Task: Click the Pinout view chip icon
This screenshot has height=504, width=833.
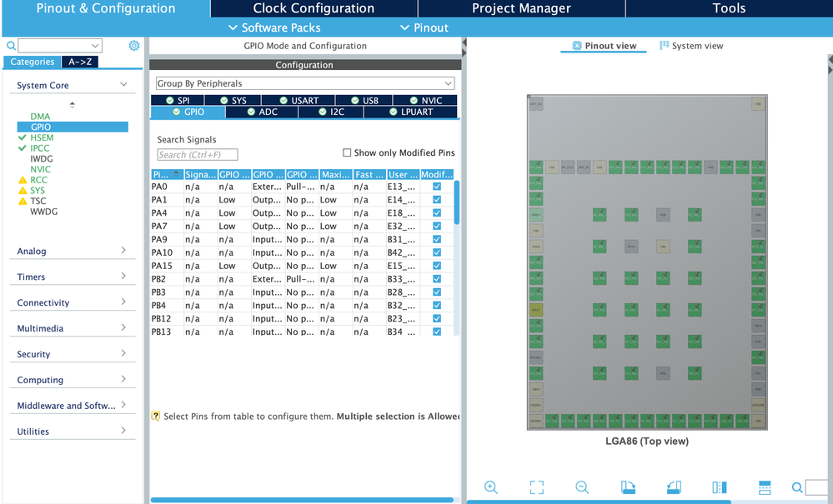Action: [x=577, y=46]
